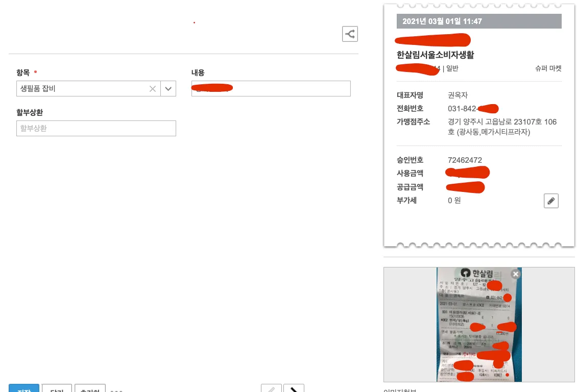577x392 pixels.
Task: Clear the 생필품 잡비 selection with the X
Action: pos(152,89)
